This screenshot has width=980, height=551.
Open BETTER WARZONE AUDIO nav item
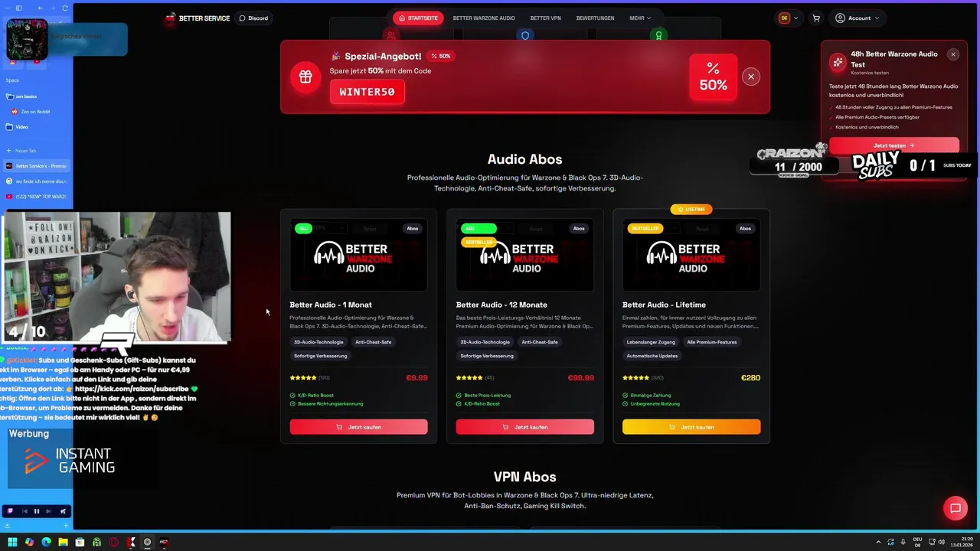pos(484,18)
